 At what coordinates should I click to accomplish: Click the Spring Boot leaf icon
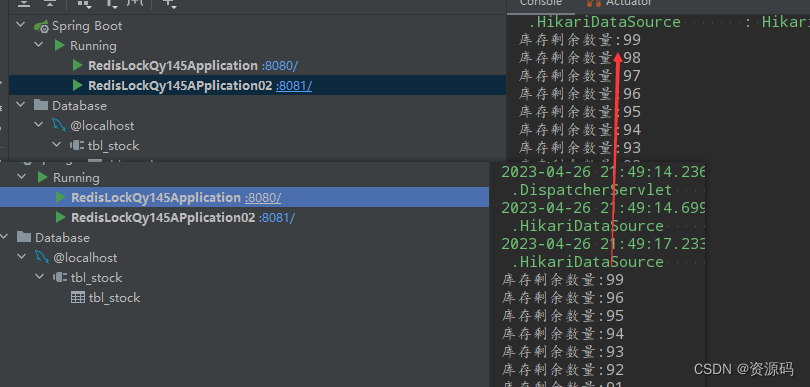pyautogui.click(x=41, y=26)
